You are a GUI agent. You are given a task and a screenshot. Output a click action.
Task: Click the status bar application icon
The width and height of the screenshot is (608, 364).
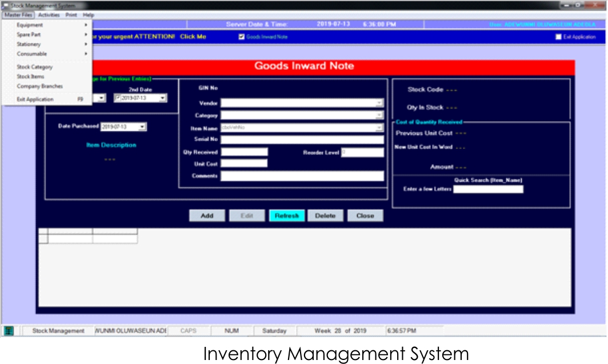pyautogui.click(x=9, y=331)
